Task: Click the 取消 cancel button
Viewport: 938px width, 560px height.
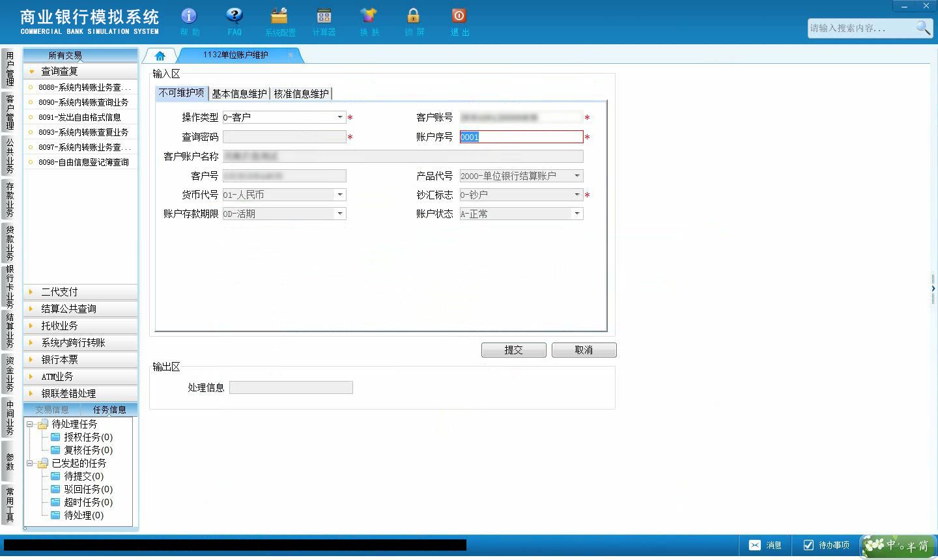Action: pyautogui.click(x=584, y=350)
